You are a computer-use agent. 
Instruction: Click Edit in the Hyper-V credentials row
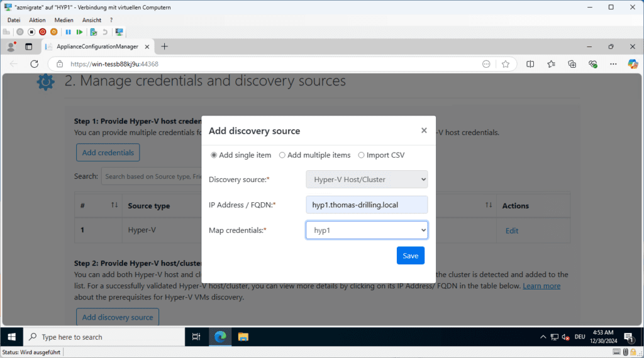[512, 231]
